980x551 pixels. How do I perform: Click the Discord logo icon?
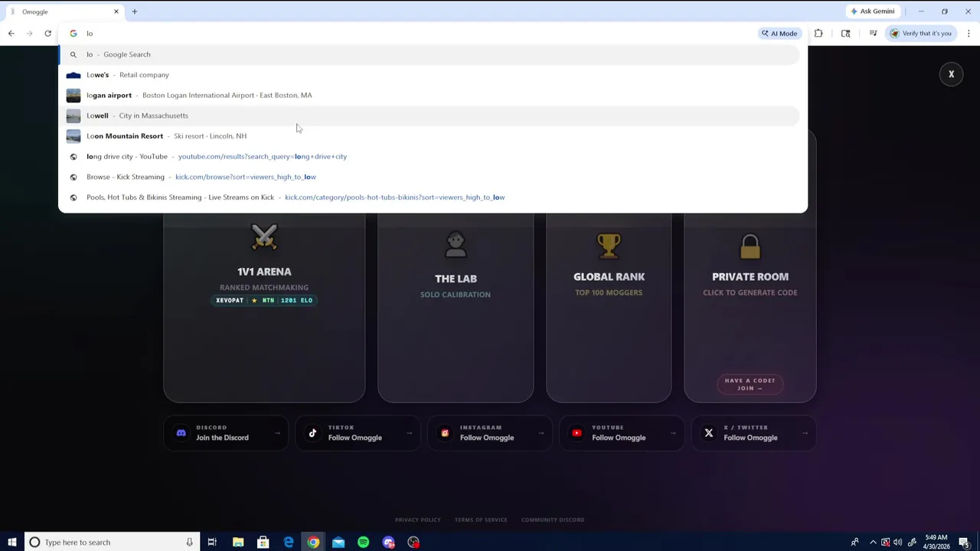pos(181,433)
